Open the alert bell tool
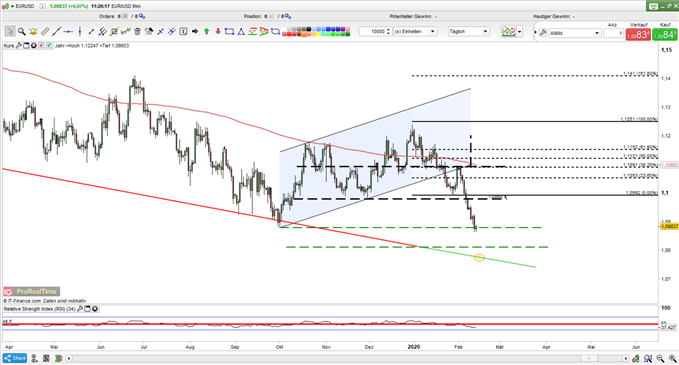 (33, 32)
